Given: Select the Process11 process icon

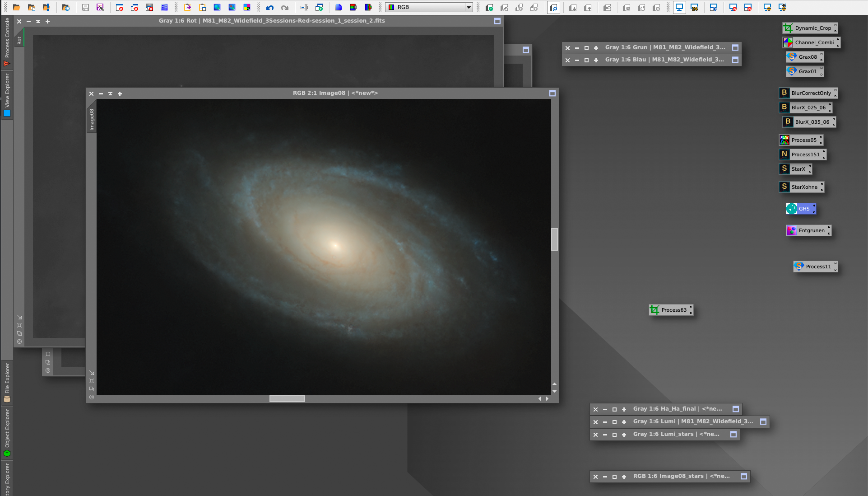Looking at the screenshot, I should coord(815,267).
